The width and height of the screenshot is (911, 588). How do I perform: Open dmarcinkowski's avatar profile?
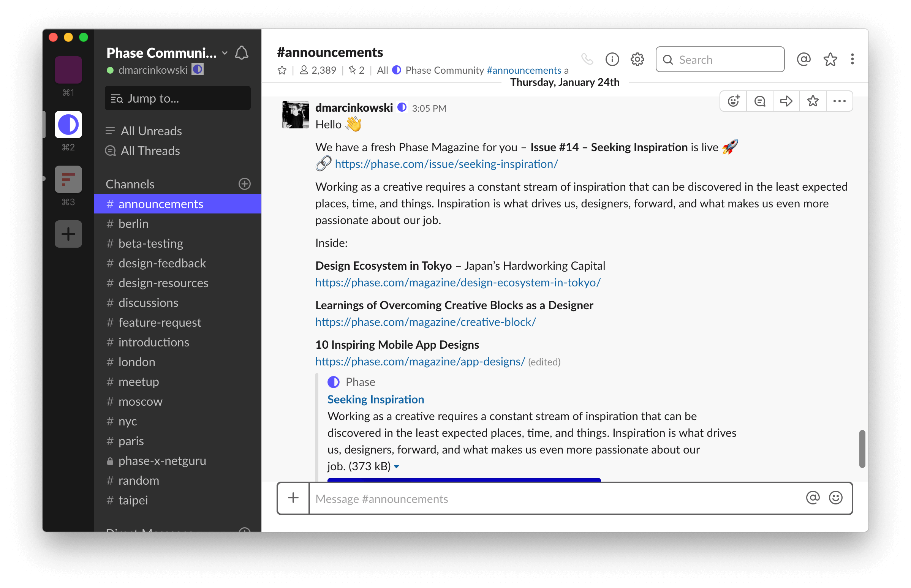(295, 115)
